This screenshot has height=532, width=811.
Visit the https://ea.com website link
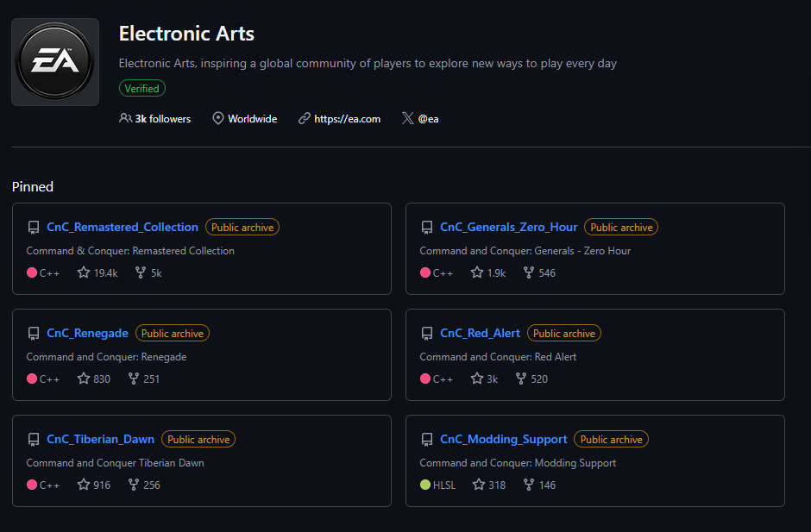tap(347, 119)
